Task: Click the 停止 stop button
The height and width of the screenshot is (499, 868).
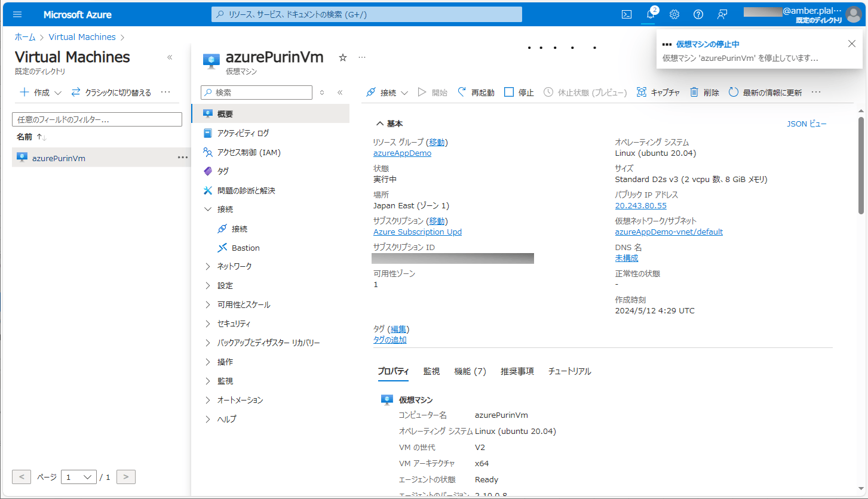Action: tap(519, 93)
